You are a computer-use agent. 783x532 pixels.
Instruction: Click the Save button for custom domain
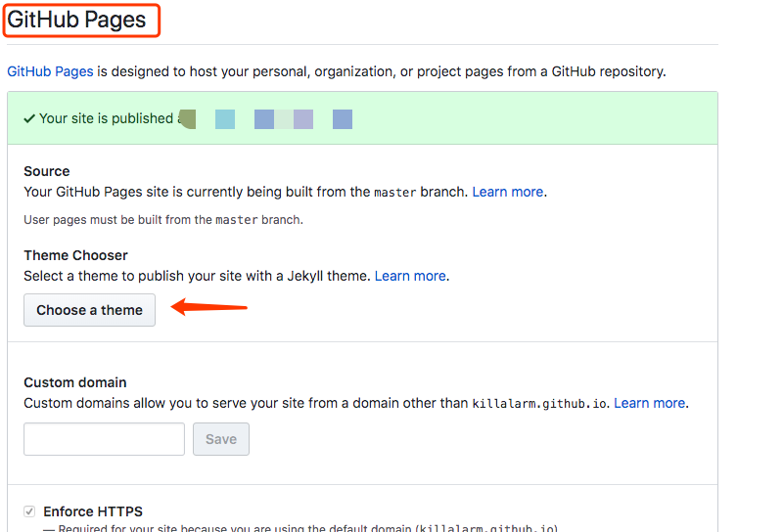(221, 439)
